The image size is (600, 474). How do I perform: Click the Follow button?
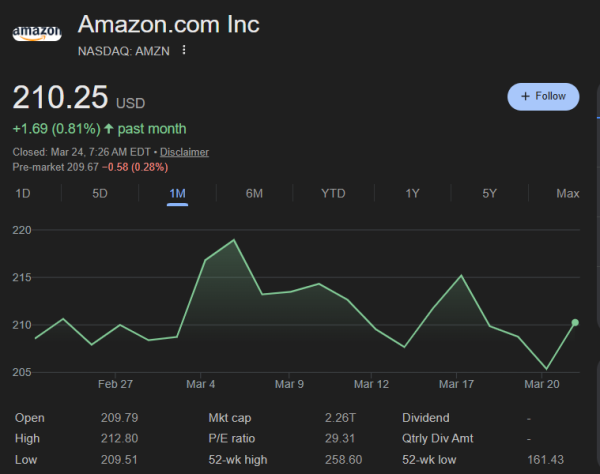(x=543, y=96)
